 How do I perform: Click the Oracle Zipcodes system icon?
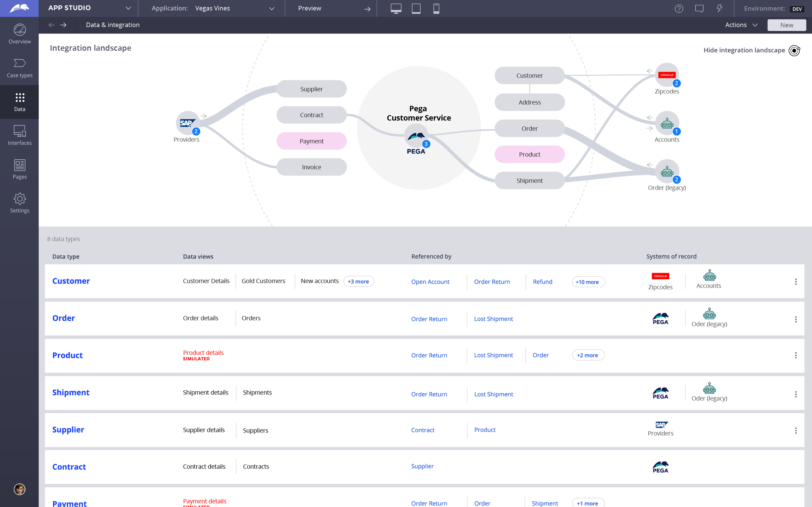(667, 75)
